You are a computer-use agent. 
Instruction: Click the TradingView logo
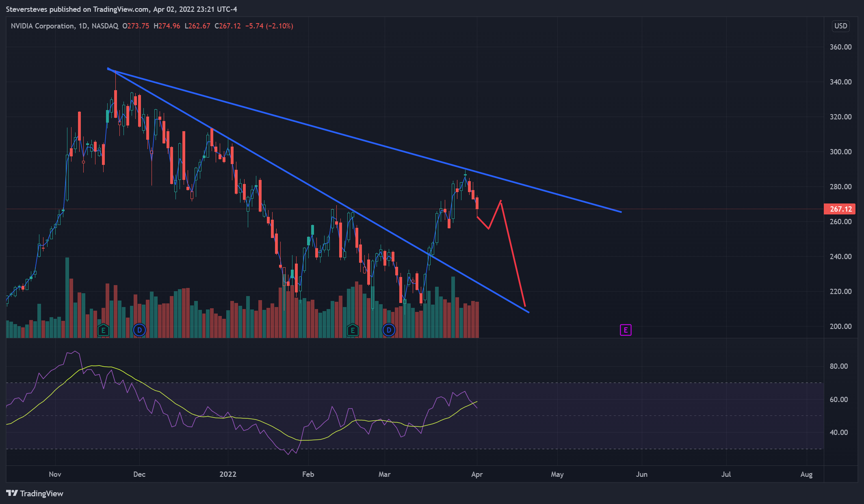[x=35, y=493]
